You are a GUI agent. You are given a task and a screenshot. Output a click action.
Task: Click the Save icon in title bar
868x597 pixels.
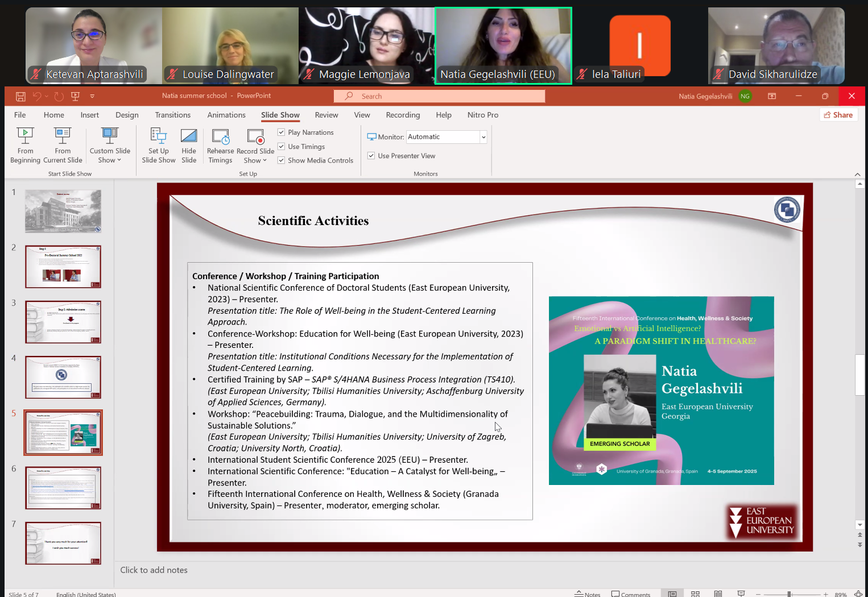[x=20, y=96]
